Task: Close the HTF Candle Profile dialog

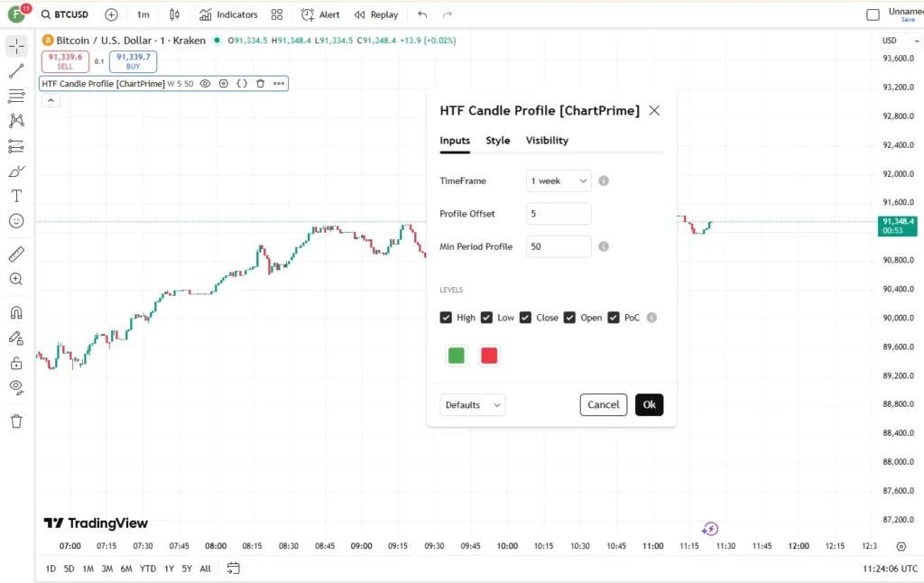Action: click(654, 111)
